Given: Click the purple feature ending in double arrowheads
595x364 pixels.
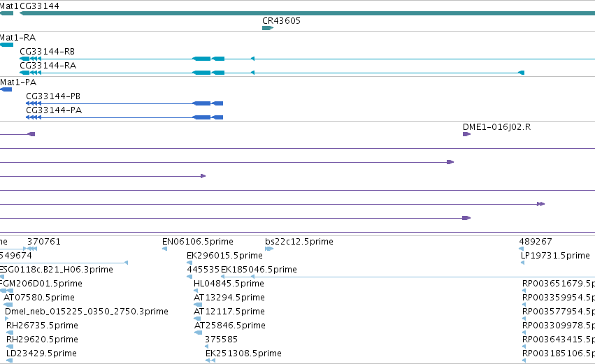Looking at the screenshot, I should coord(540,204).
